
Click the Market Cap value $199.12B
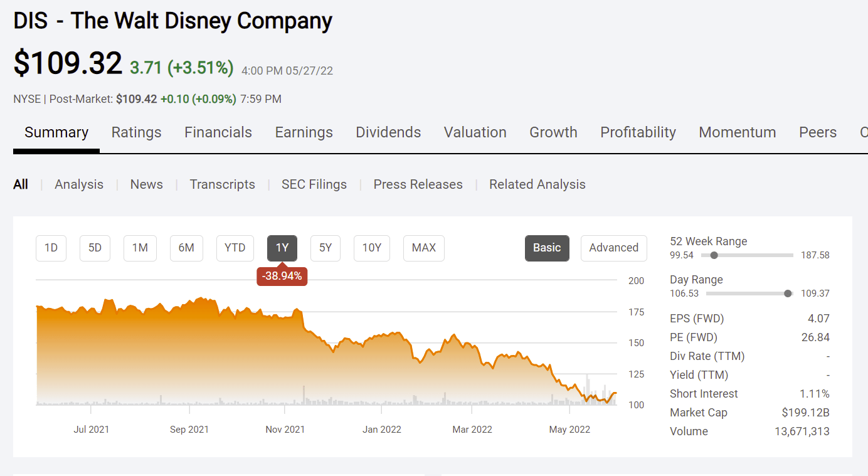(805, 413)
